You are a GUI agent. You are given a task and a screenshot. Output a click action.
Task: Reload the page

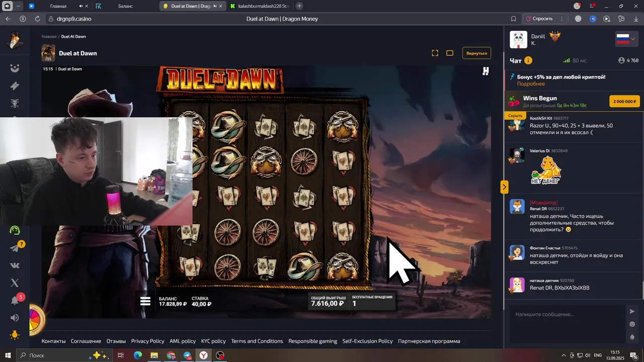[x=37, y=19]
